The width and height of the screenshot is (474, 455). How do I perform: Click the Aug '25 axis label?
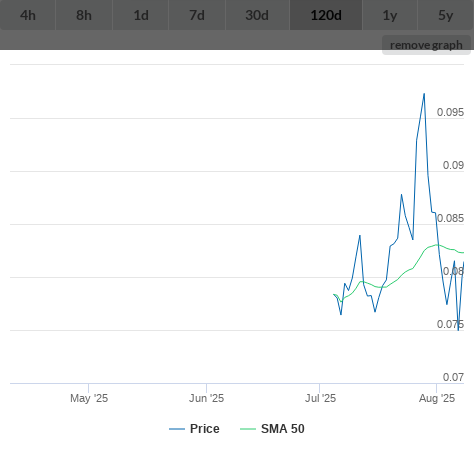pyautogui.click(x=437, y=398)
